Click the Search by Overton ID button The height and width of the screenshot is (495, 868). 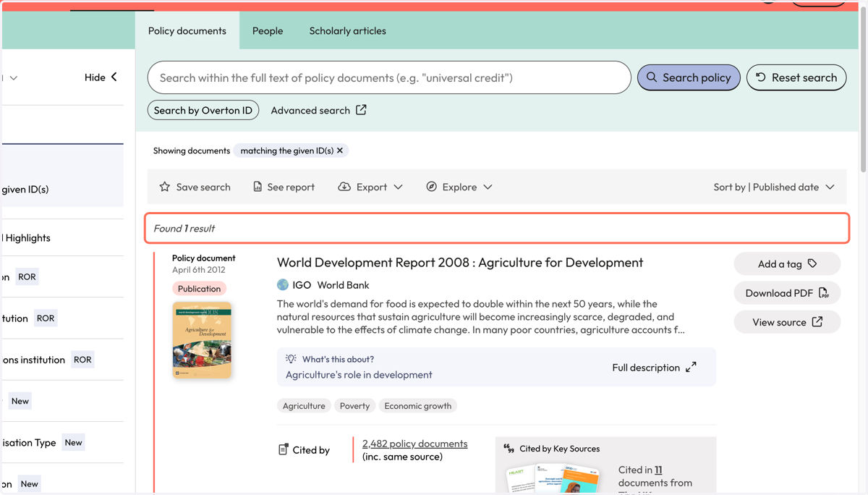coord(203,110)
